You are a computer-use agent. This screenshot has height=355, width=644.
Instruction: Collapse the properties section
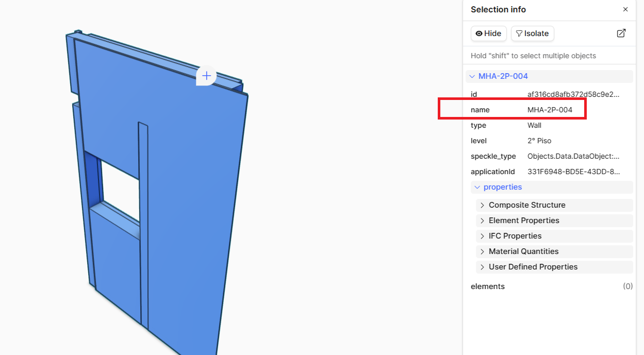(552, 187)
